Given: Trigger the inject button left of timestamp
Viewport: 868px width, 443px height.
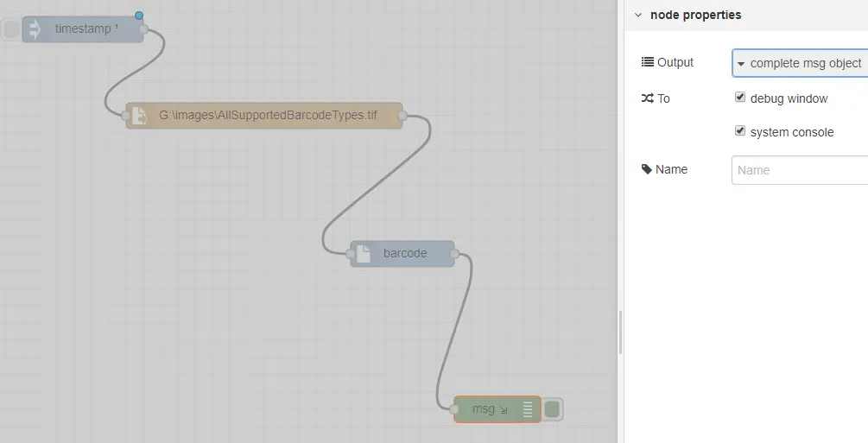Looking at the screenshot, I should 11,29.
